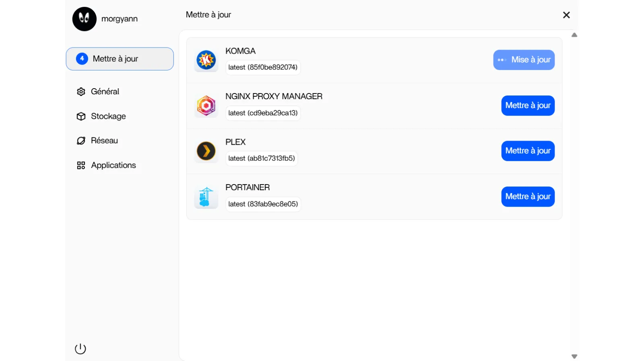The width and height of the screenshot is (644, 361).
Task: Click the Komga app icon
Action: tap(206, 60)
